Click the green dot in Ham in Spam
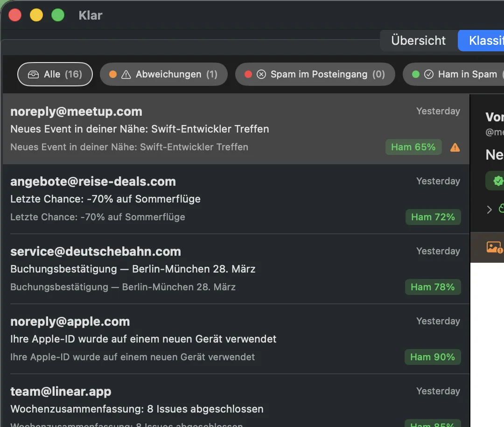The width and height of the screenshot is (504, 427). pyautogui.click(x=416, y=74)
